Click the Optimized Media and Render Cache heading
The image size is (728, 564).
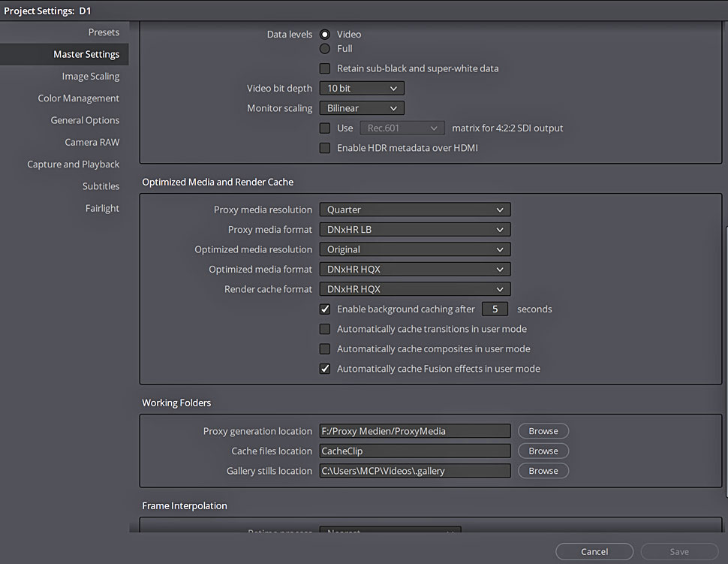click(218, 182)
